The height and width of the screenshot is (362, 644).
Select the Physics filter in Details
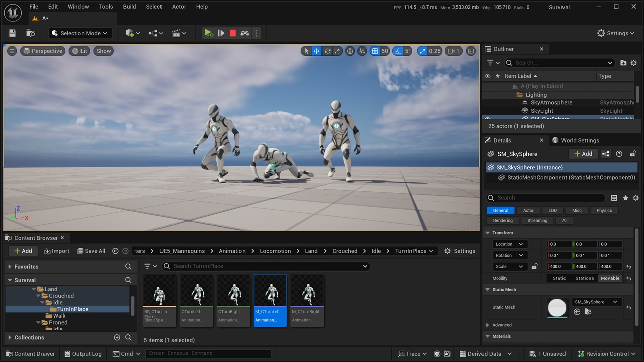[604, 210]
